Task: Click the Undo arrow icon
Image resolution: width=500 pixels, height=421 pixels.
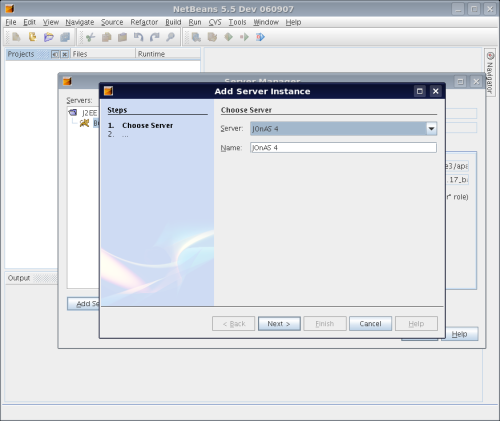Action: tap(138, 37)
